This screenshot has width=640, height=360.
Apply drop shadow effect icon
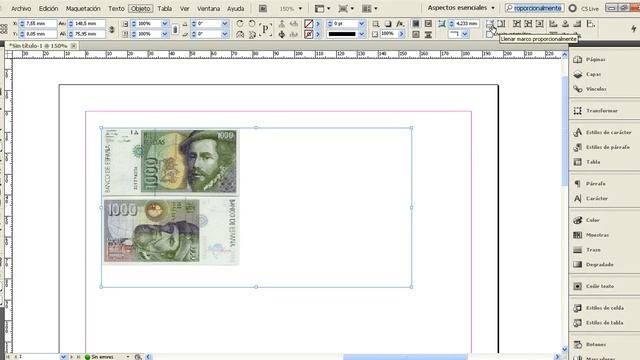click(x=388, y=24)
